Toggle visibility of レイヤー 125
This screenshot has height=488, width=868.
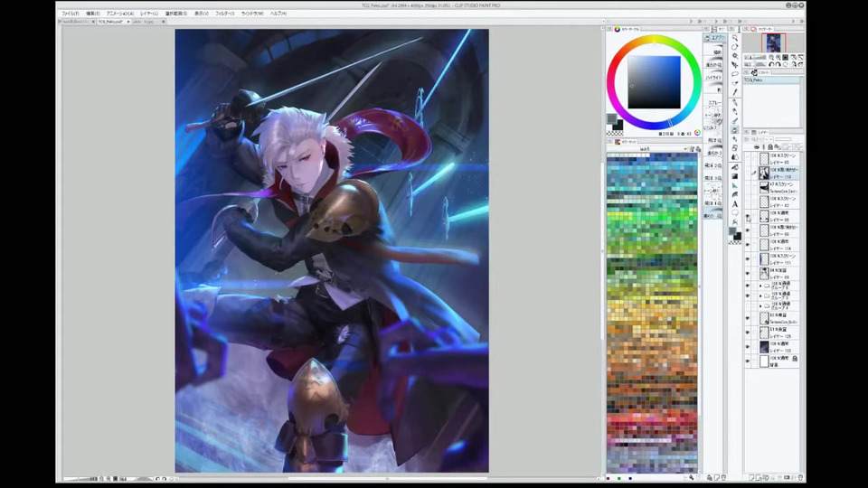tap(748, 333)
